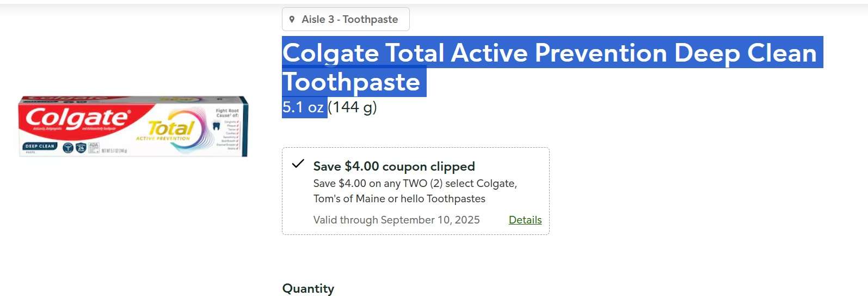The height and width of the screenshot is (296, 868).
Task: Click the Quantity label
Action: [308, 288]
